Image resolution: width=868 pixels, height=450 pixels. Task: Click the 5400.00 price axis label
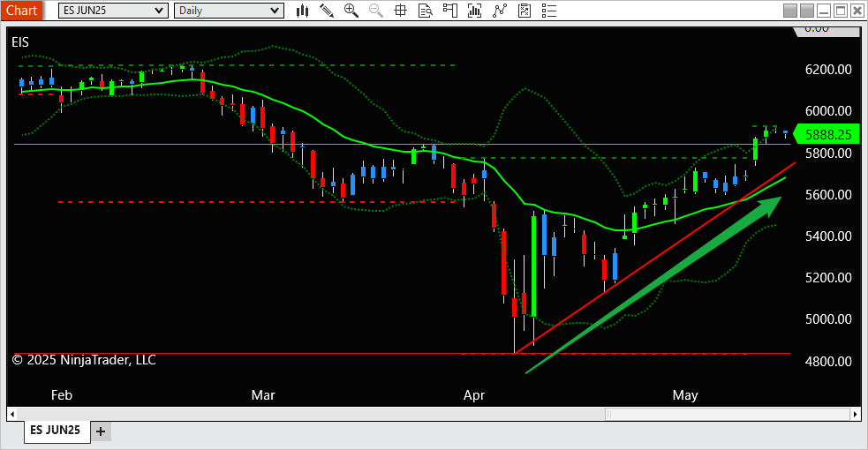828,236
